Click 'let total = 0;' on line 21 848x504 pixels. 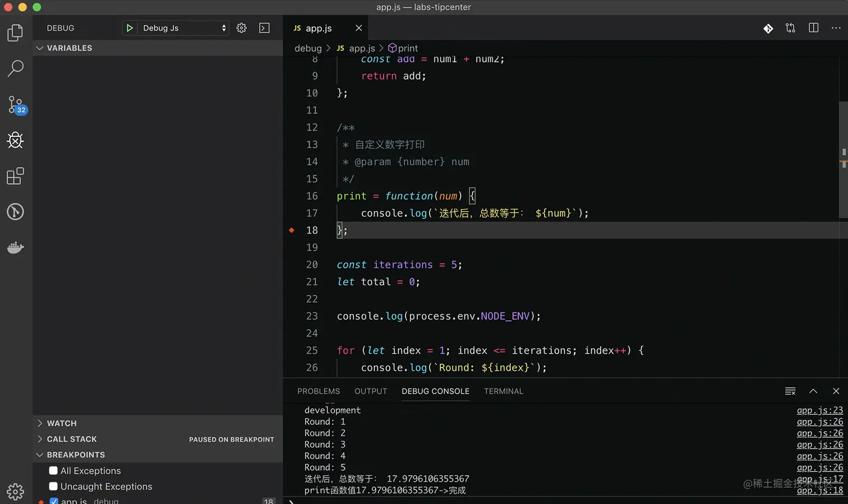tap(378, 281)
